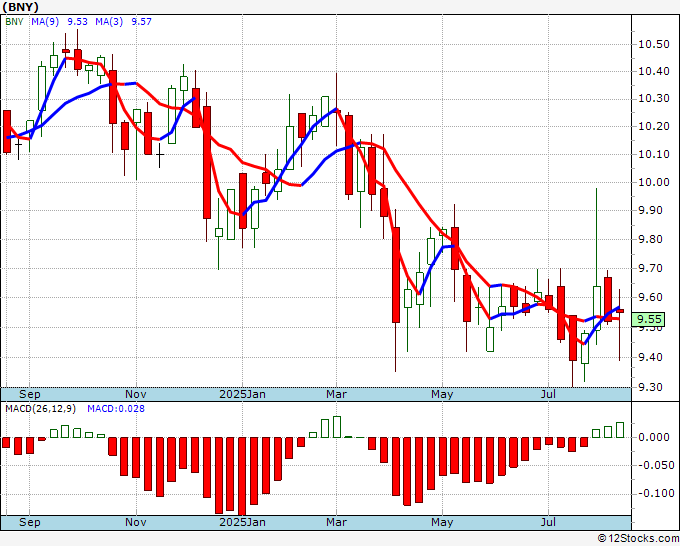The height and width of the screenshot is (546, 680).
Task: Open the 12Stocks.com copyright link
Action: tap(638, 539)
